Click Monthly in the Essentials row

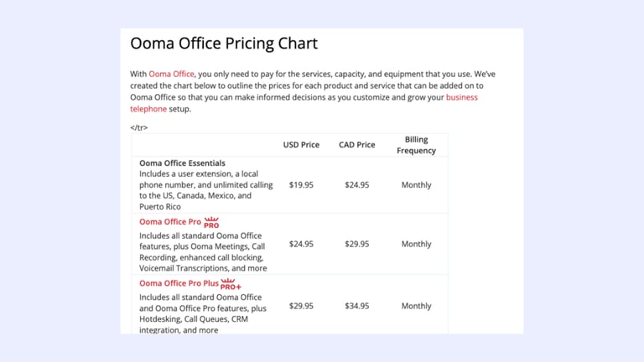click(416, 184)
